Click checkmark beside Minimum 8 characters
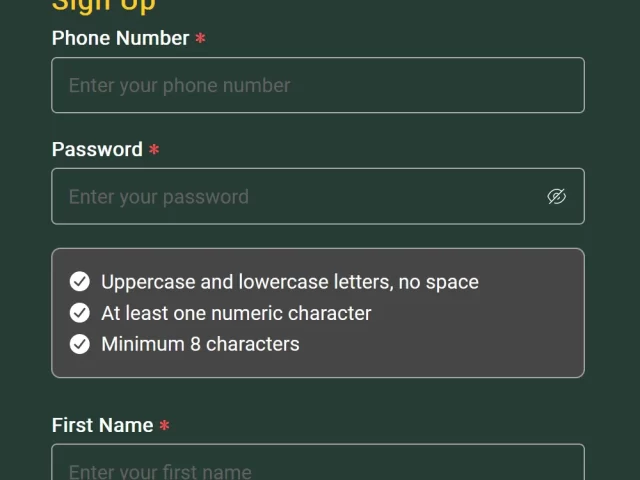The image size is (640, 480). pyautogui.click(x=80, y=344)
